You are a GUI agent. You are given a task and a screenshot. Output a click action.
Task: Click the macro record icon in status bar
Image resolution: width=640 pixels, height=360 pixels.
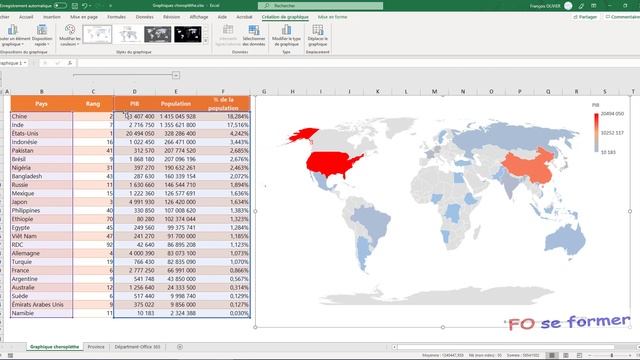point(10,356)
